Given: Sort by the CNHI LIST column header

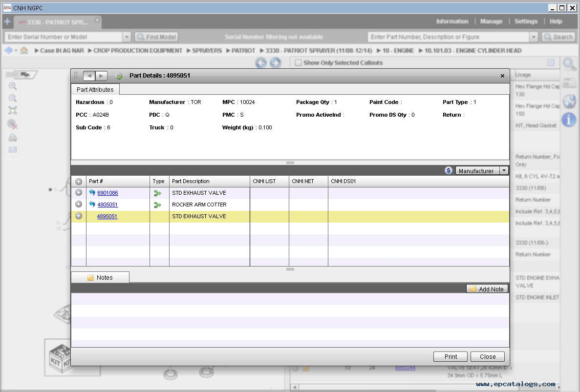Looking at the screenshot, I should pyautogui.click(x=269, y=182).
